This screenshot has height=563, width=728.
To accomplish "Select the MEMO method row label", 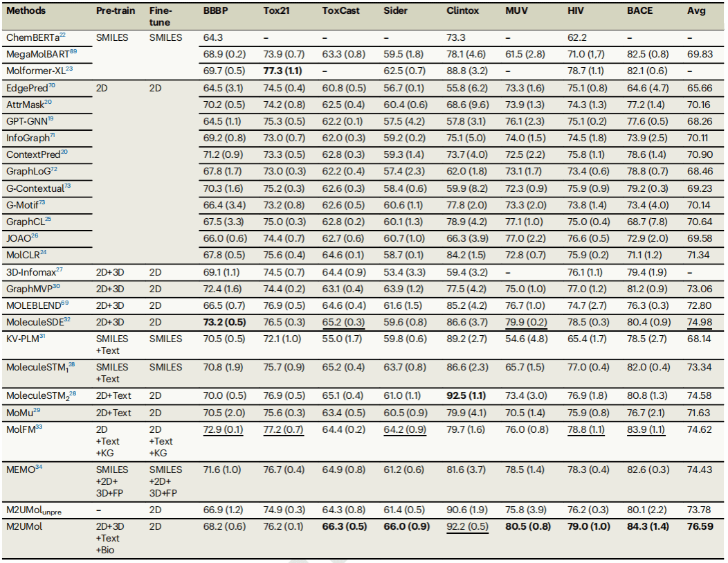I will tap(20, 470).
